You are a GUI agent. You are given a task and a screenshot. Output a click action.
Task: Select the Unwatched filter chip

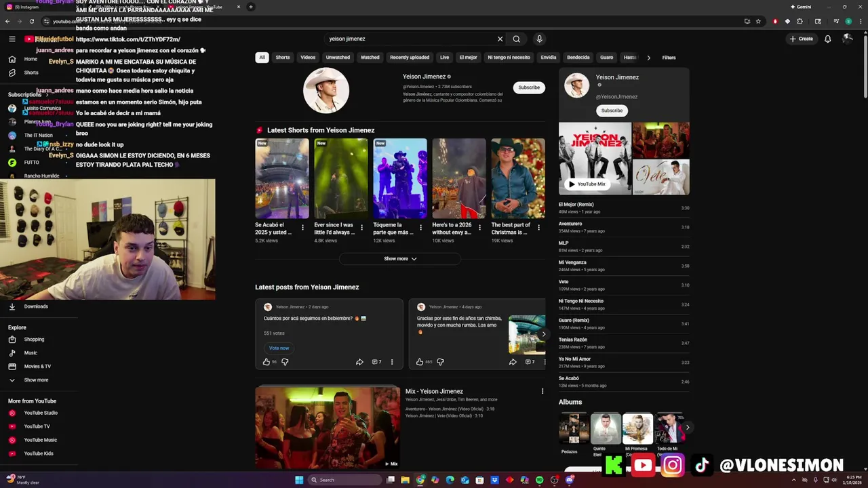(x=338, y=58)
